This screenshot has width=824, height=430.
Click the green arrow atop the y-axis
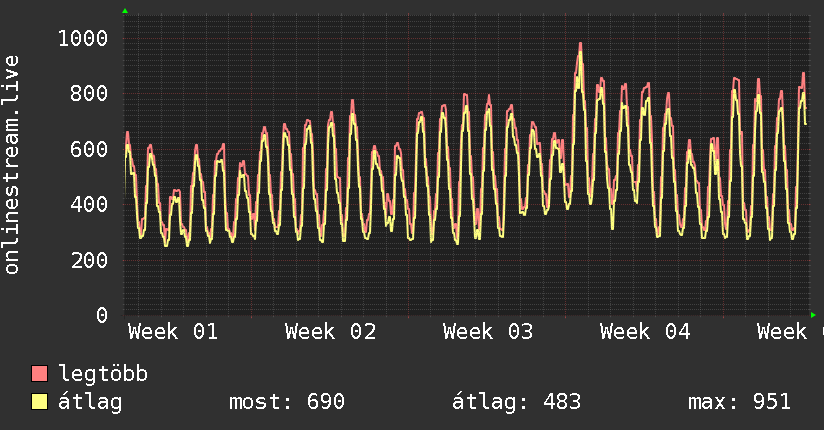pos(125,11)
